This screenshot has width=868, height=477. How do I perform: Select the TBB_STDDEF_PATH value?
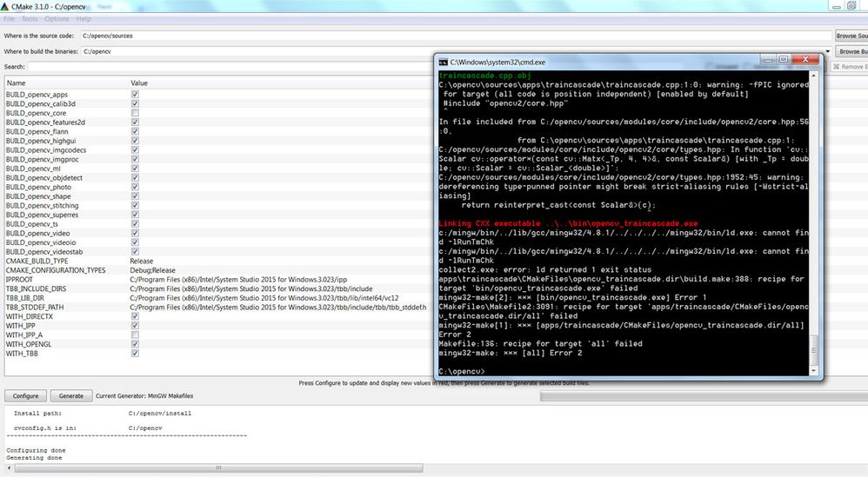pyautogui.click(x=278, y=308)
